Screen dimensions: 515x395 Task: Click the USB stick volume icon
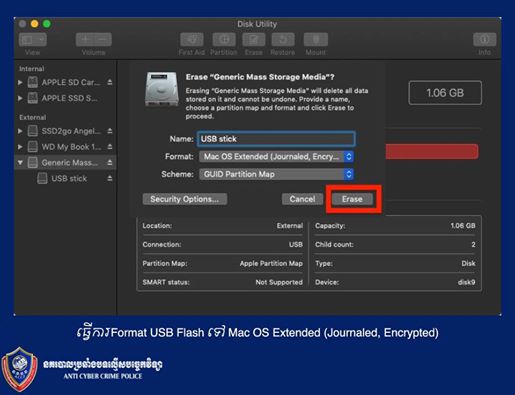coord(42,178)
